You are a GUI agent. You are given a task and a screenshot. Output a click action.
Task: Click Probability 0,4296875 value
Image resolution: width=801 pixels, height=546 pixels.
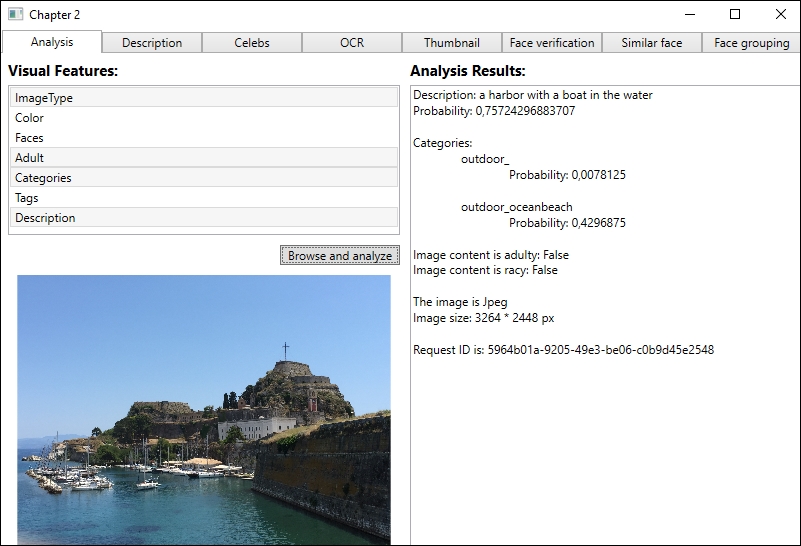pyautogui.click(x=567, y=223)
